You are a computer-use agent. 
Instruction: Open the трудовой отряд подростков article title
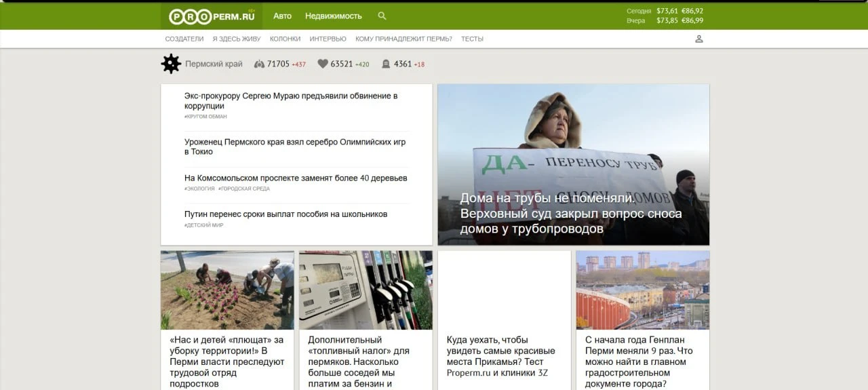point(227,362)
